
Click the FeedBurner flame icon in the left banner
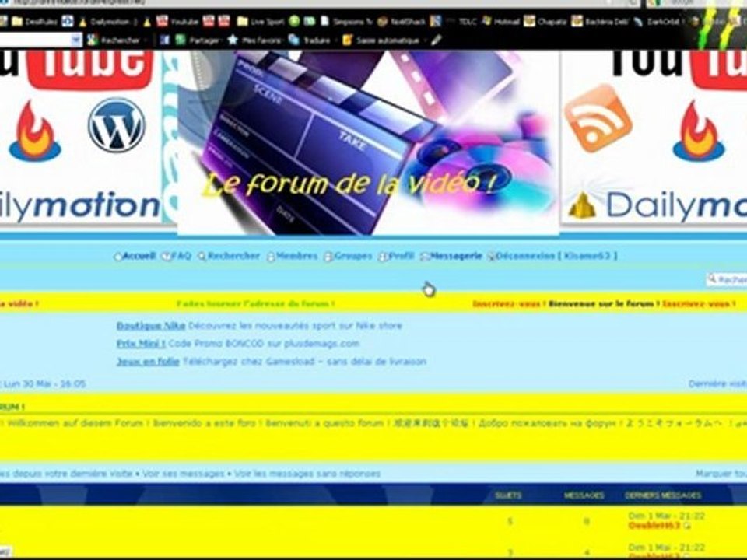[35, 132]
